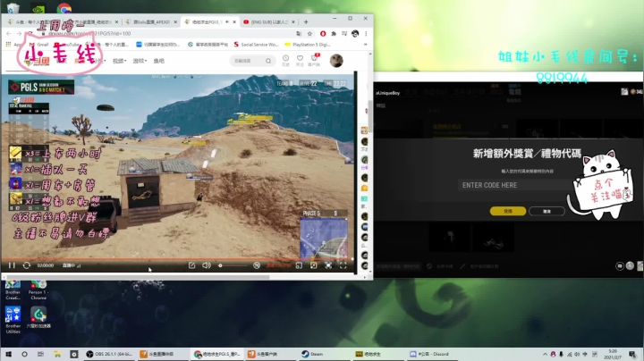Image resolution: width=644 pixels, height=361 pixels.
Task: Go back with Chrome back arrow
Action: click(9, 34)
